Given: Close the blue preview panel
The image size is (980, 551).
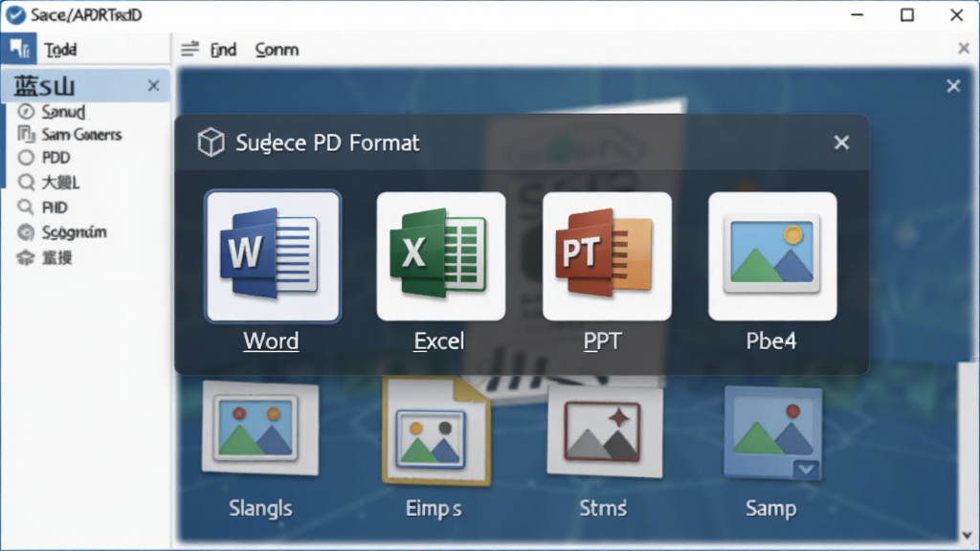Looking at the screenshot, I should click(x=953, y=86).
